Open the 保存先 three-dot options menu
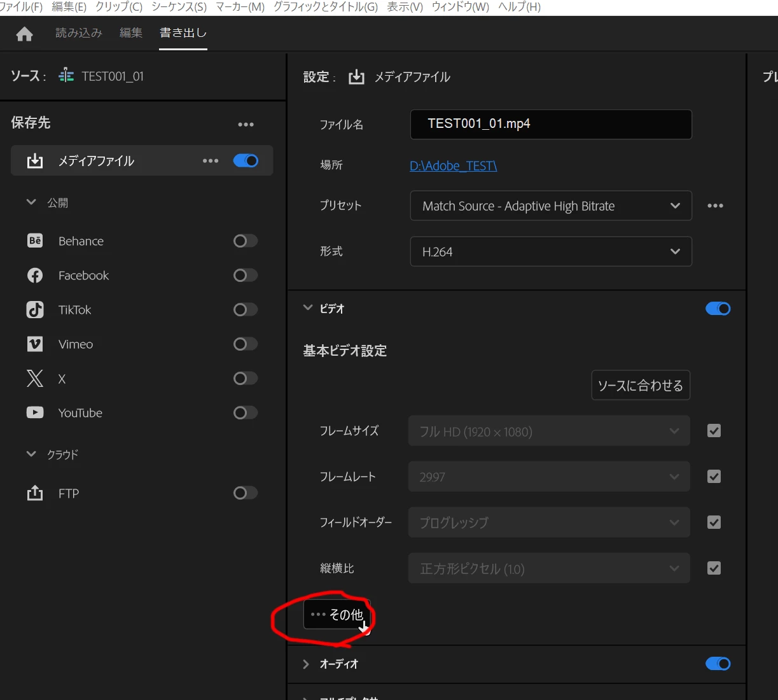Viewport: 778px width, 700px height. click(246, 125)
